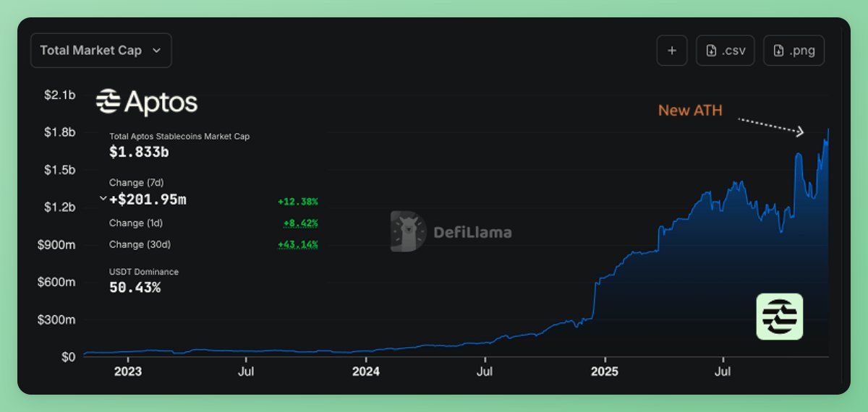Click the 50.43% USDT dominance value
The image size is (868, 412).
[x=135, y=288]
